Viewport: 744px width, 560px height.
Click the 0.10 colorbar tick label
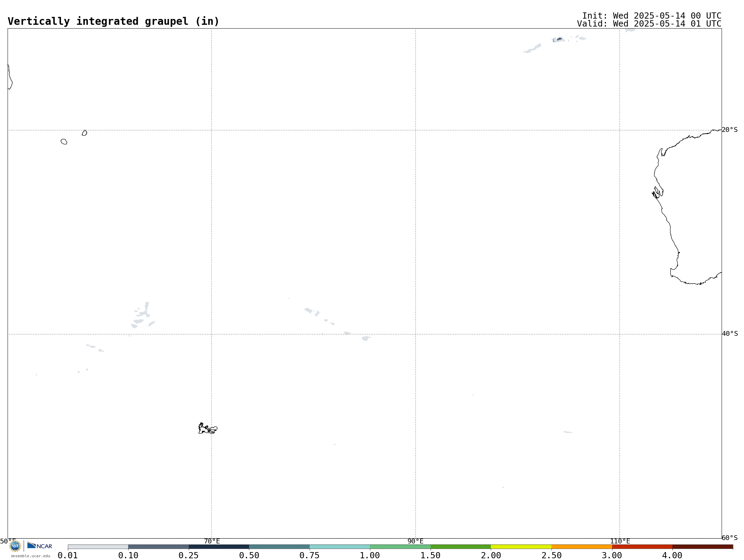click(x=128, y=556)
